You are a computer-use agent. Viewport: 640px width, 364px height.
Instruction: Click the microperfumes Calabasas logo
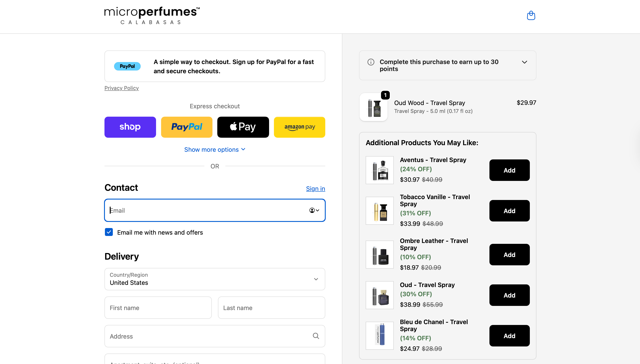(151, 15)
